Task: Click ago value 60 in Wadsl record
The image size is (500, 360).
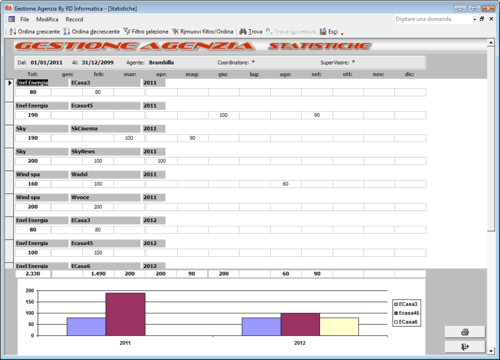Action: click(286, 184)
